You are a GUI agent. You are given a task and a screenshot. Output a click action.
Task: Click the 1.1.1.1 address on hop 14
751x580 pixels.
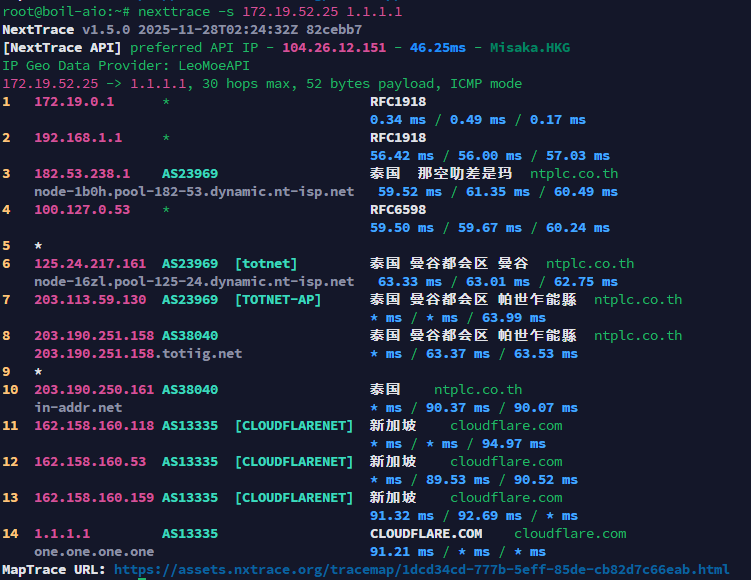(x=62, y=533)
